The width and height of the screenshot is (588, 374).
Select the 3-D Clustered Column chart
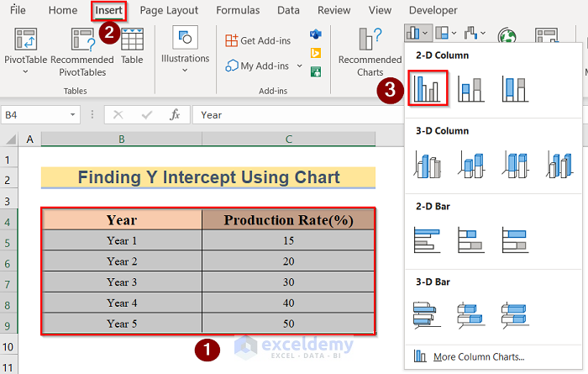point(428,164)
